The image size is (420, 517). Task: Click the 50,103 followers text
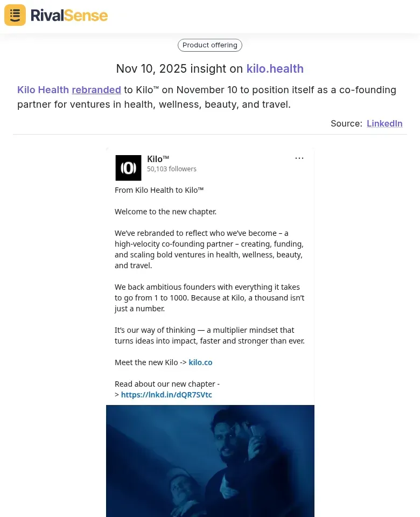click(x=172, y=169)
